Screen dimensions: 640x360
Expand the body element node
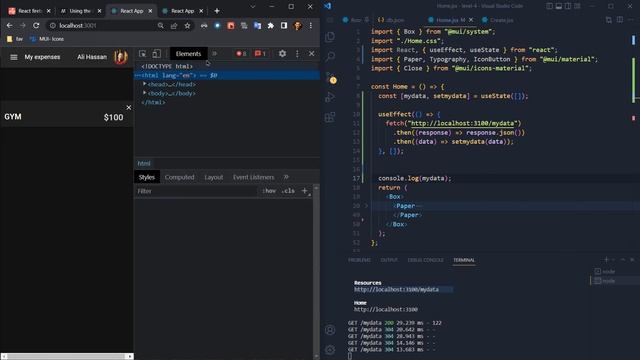(144, 93)
